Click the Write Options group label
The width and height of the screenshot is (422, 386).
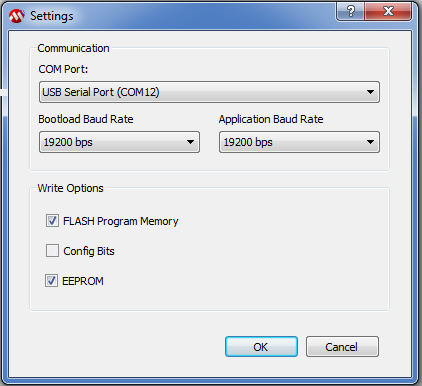point(70,188)
